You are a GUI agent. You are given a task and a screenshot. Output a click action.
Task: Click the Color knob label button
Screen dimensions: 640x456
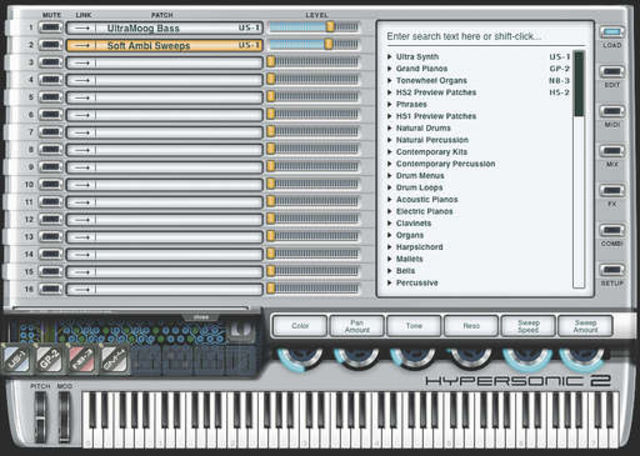300,326
